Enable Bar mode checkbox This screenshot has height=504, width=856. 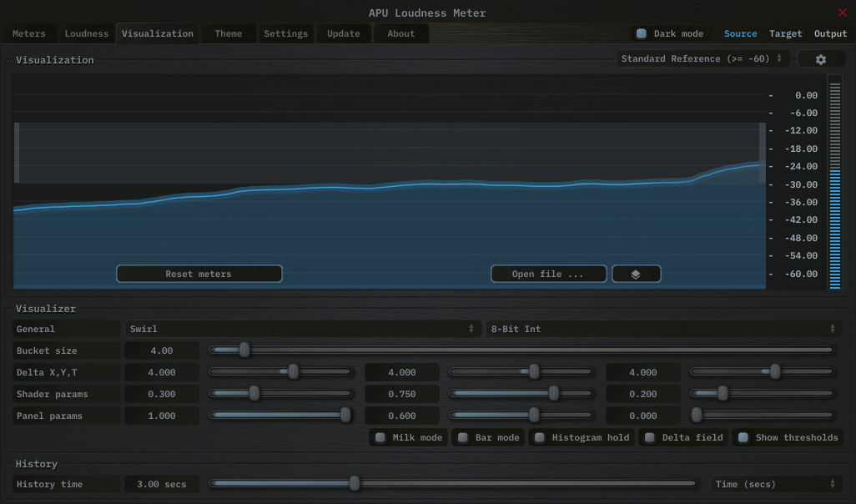463,437
